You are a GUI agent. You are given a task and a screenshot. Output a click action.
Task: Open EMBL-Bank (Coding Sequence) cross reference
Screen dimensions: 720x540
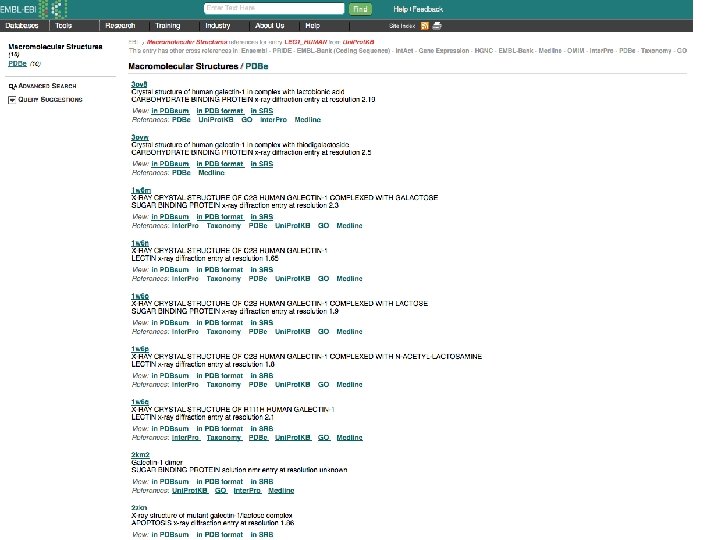coord(343,51)
